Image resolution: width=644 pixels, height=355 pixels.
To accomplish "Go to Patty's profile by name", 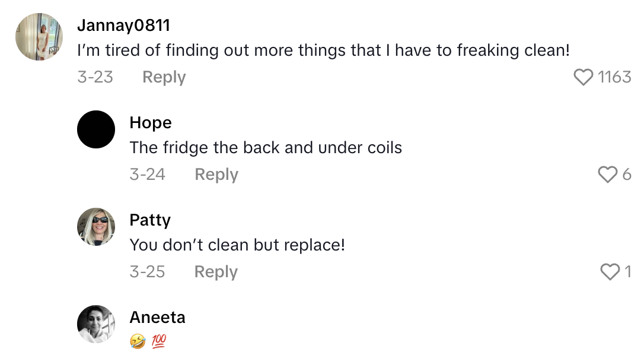I will pyautogui.click(x=150, y=220).
